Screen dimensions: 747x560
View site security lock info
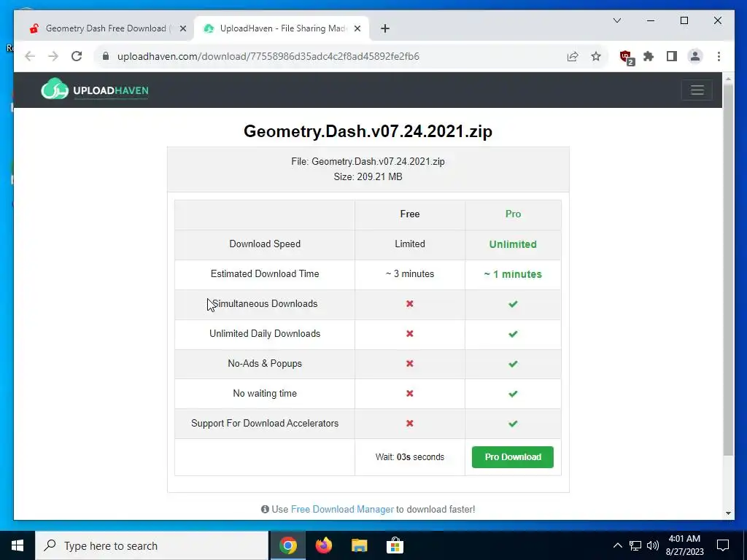pyautogui.click(x=106, y=56)
